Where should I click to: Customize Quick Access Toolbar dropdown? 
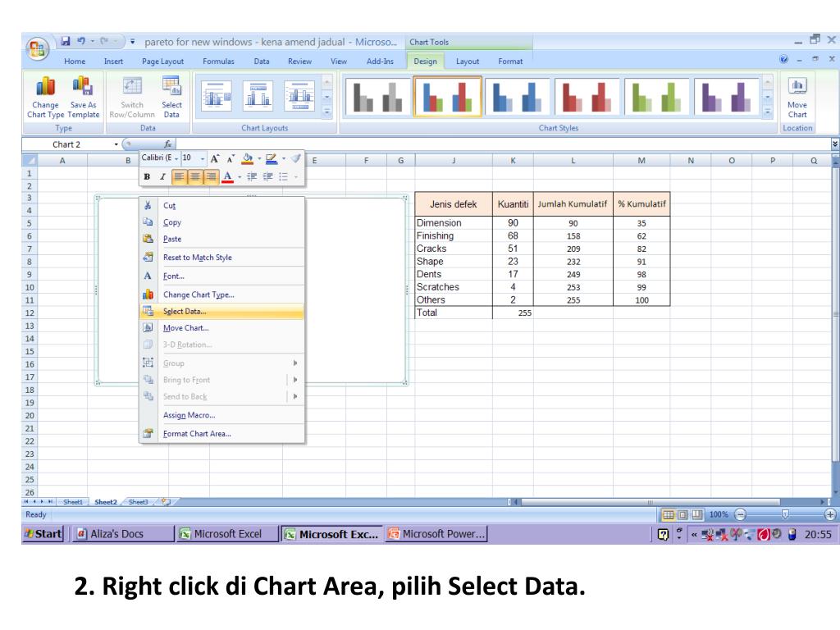[x=132, y=41]
